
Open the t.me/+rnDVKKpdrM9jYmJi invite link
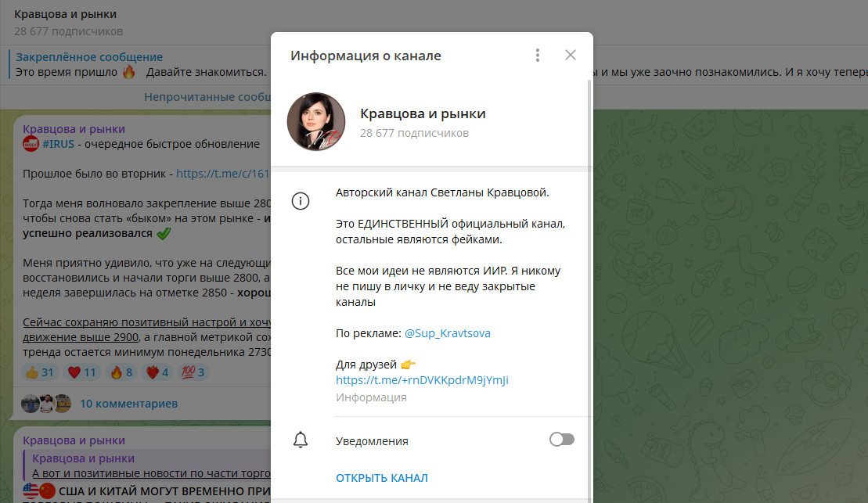click(422, 380)
